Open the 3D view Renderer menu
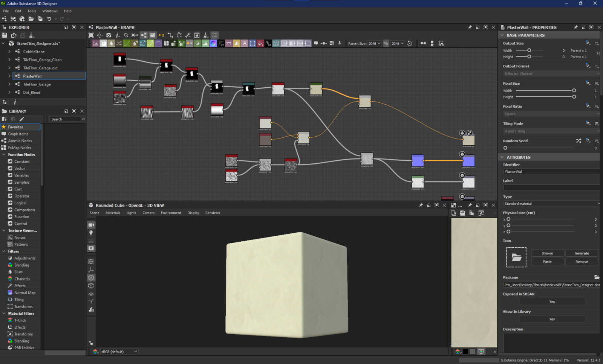Screen dimensions: 603x364 tap(213, 213)
